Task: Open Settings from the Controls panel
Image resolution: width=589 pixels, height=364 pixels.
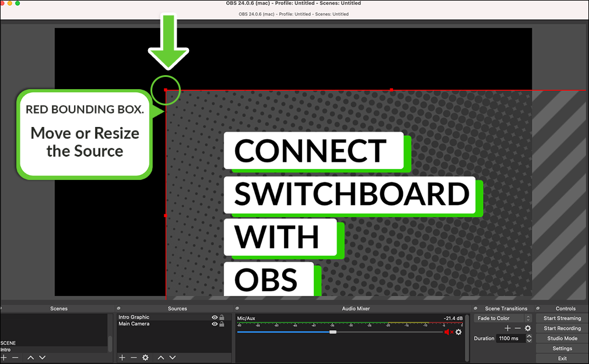Action: (x=562, y=349)
